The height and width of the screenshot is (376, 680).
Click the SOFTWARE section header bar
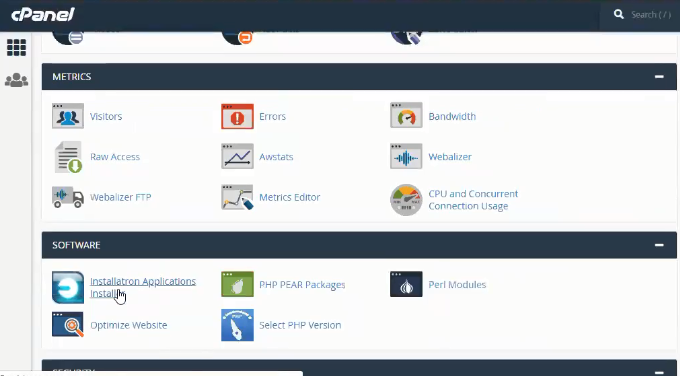pyautogui.click(x=359, y=245)
